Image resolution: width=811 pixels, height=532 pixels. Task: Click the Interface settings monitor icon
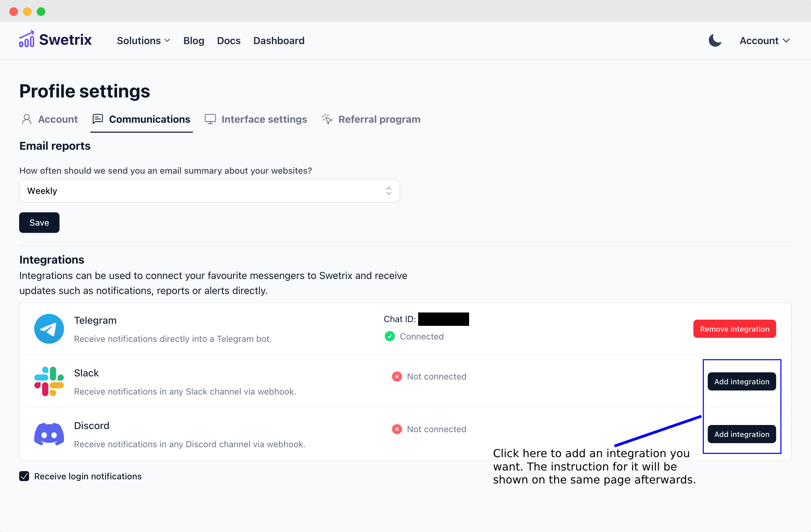coord(210,119)
